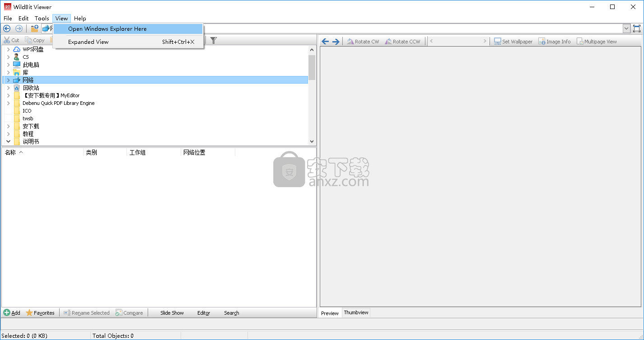Image resolution: width=644 pixels, height=340 pixels.
Task: Click the highlighted 网络 tree row
Action: tap(155, 80)
